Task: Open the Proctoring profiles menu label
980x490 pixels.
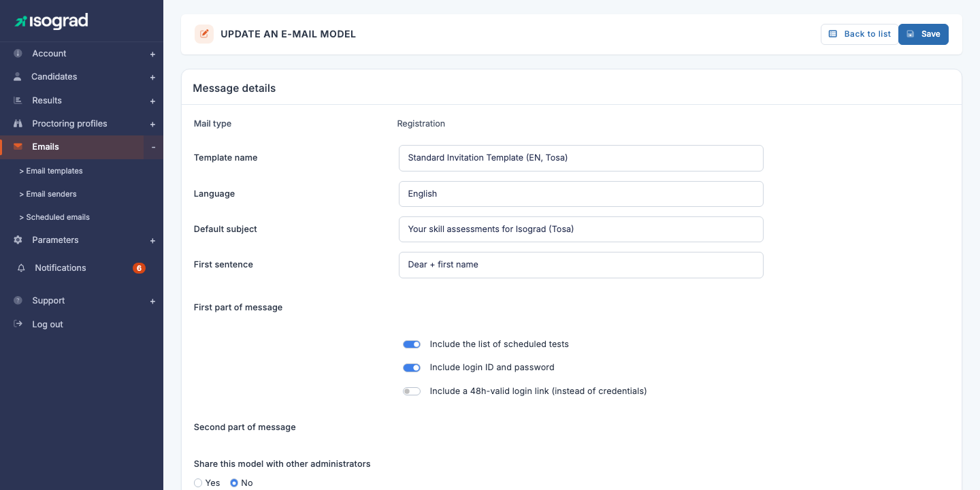Action: (x=69, y=123)
